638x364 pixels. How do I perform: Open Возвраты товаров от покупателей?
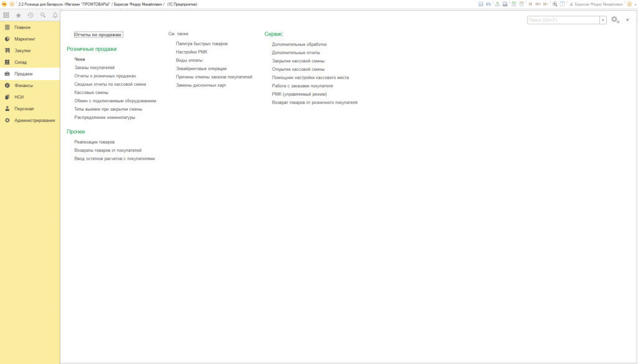[108, 151]
